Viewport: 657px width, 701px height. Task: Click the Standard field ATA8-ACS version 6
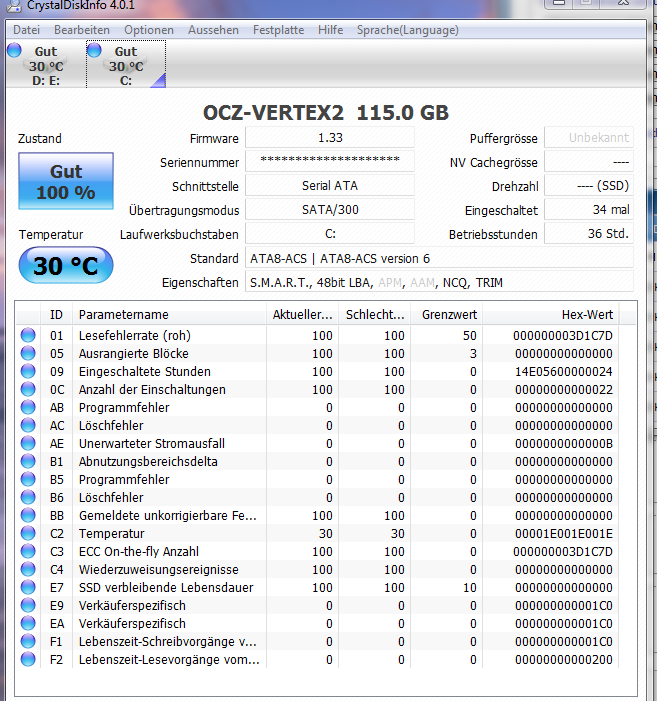pos(439,258)
